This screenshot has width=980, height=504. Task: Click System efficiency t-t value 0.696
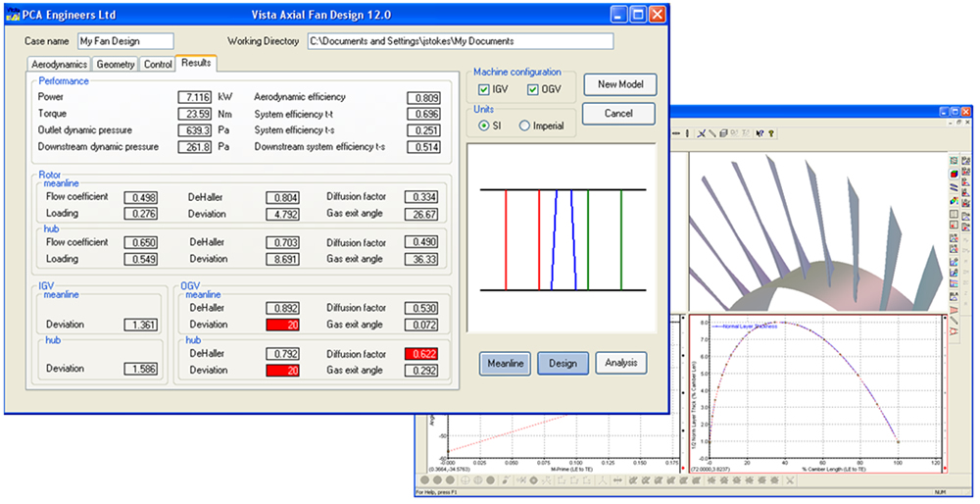pyautogui.click(x=423, y=115)
